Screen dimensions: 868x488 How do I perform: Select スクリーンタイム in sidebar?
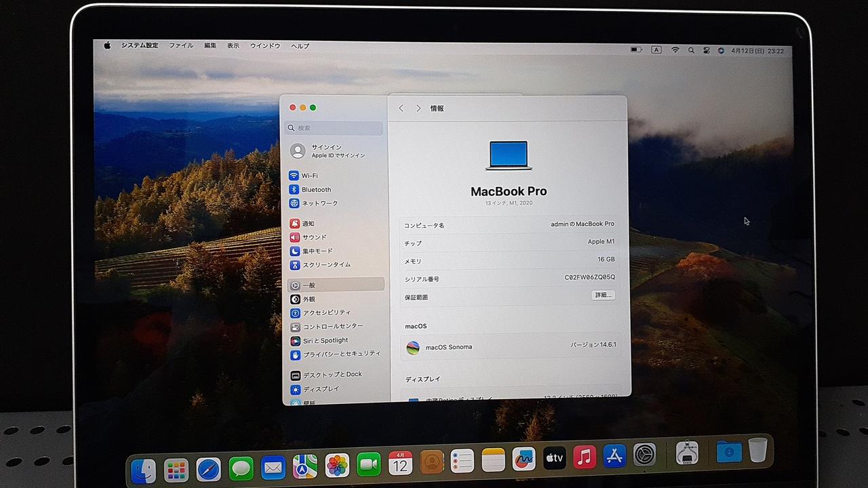coord(325,265)
